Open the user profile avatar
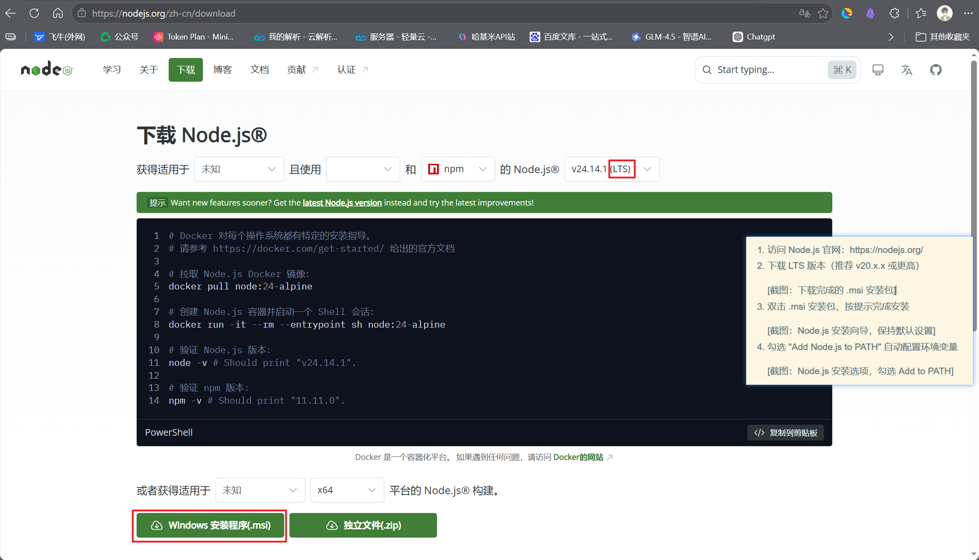The image size is (979, 560). tap(945, 14)
